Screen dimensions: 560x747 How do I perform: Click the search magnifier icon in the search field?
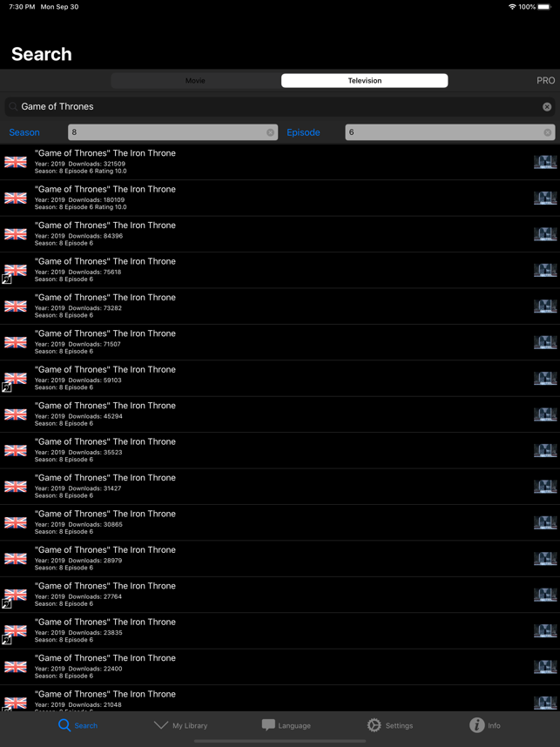[x=13, y=107]
